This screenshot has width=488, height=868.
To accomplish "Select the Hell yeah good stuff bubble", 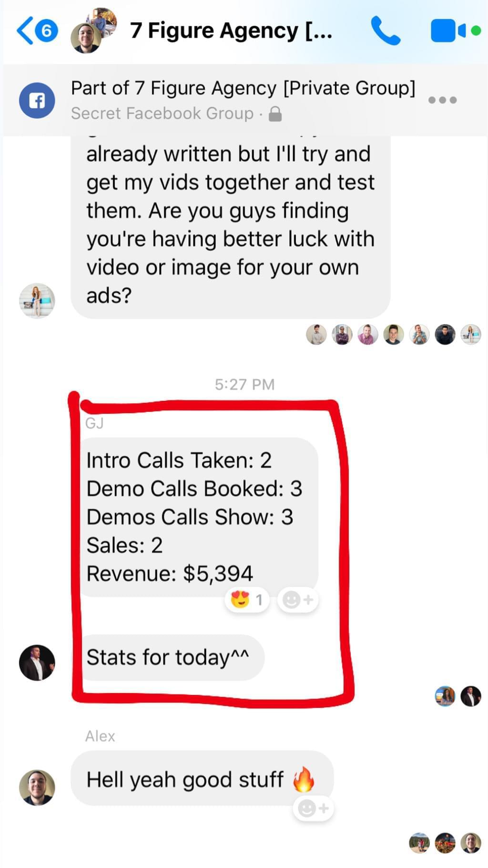I will point(202,778).
